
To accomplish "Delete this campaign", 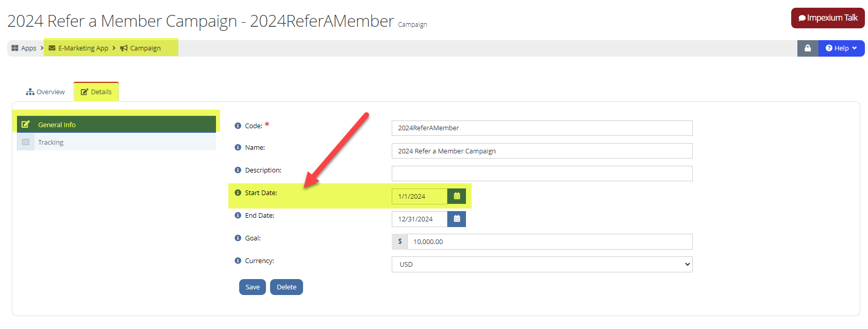I will click(x=287, y=287).
